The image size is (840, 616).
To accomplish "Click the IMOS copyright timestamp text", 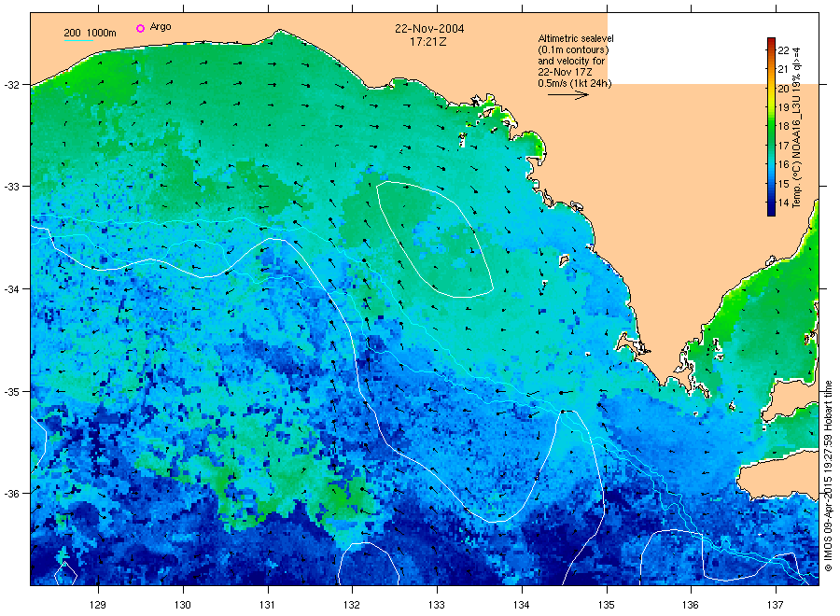I will pyautogui.click(x=828, y=476).
